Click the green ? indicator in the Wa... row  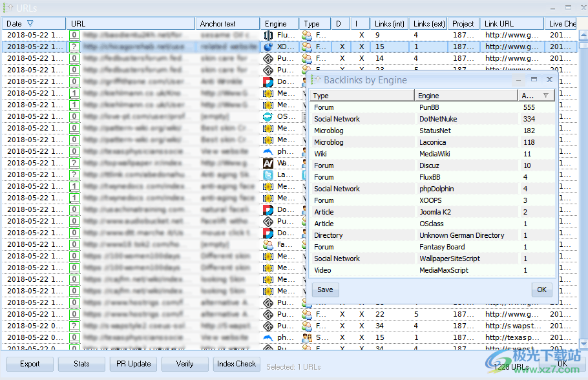[74, 163]
